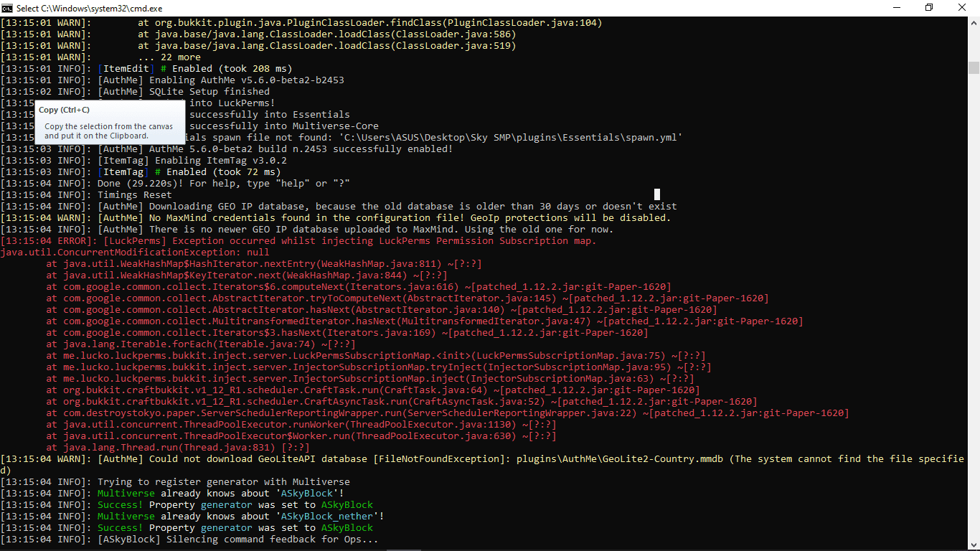Click the 'PluginClassLoader.findClass' warning line
980x551 pixels.
click(301, 23)
